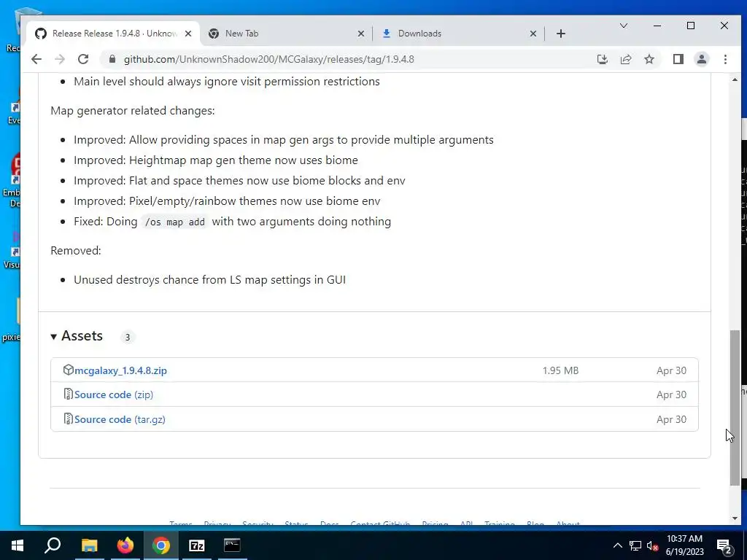Click file icon beside Source code (zip)
The height and width of the screenshot is (560, 747).
[x=68, y=394]
